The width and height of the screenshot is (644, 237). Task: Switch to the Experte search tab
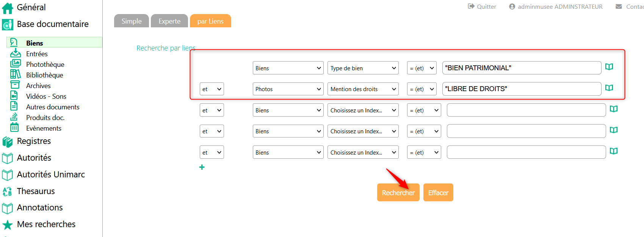(169, 21)
